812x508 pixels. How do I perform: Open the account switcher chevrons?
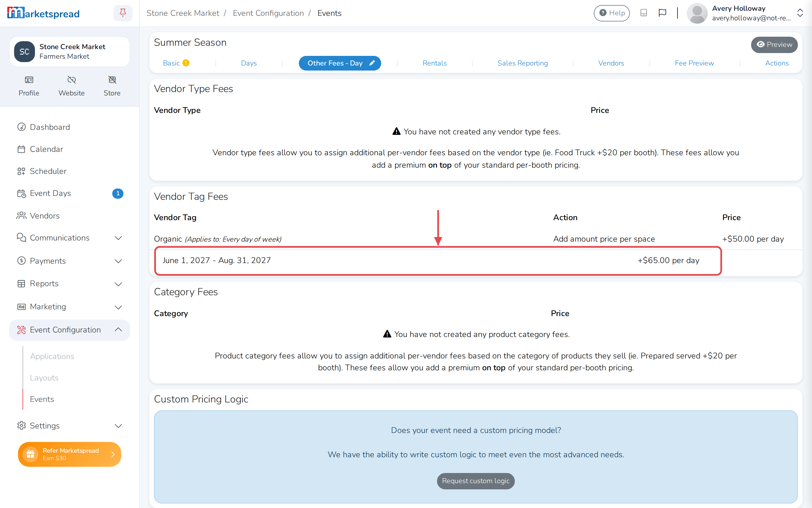coord(800,13)
